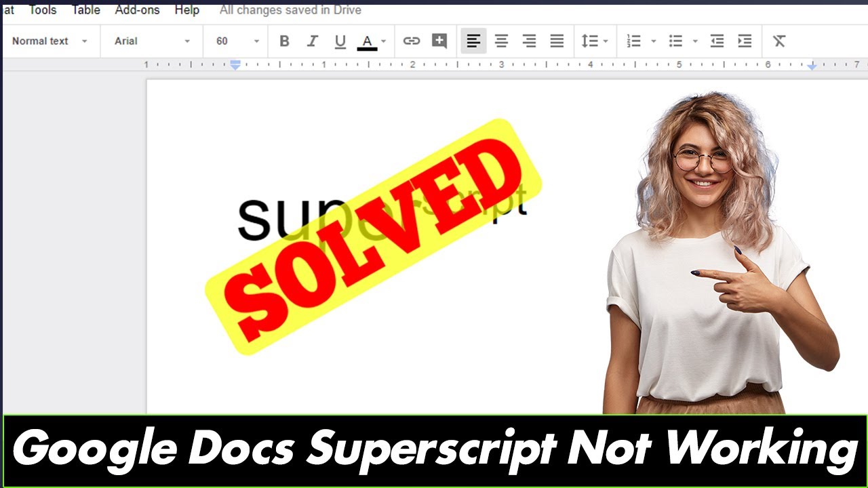Open the Add-ons menu
868x488 pixels.
(138, 10)
